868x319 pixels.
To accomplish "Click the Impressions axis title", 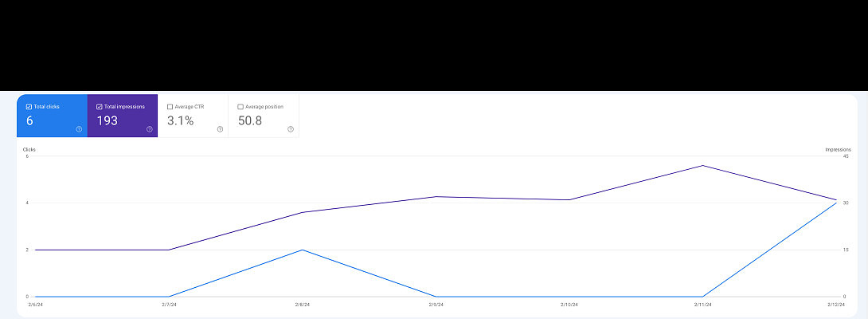I will point(838,149).
